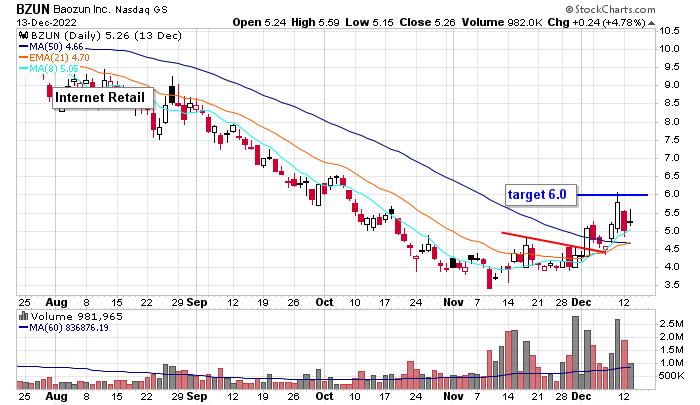Click the 4.0 price axis label

point(672,267)
